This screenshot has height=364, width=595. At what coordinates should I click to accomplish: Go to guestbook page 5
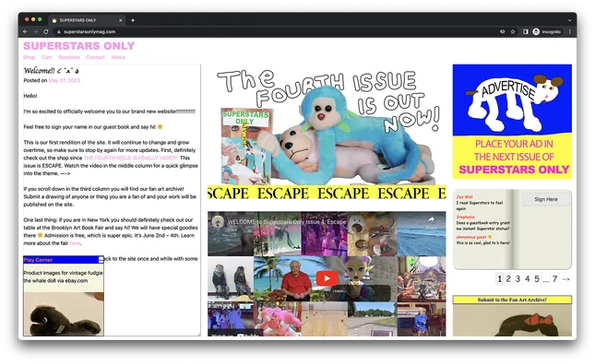coord(537,279)
